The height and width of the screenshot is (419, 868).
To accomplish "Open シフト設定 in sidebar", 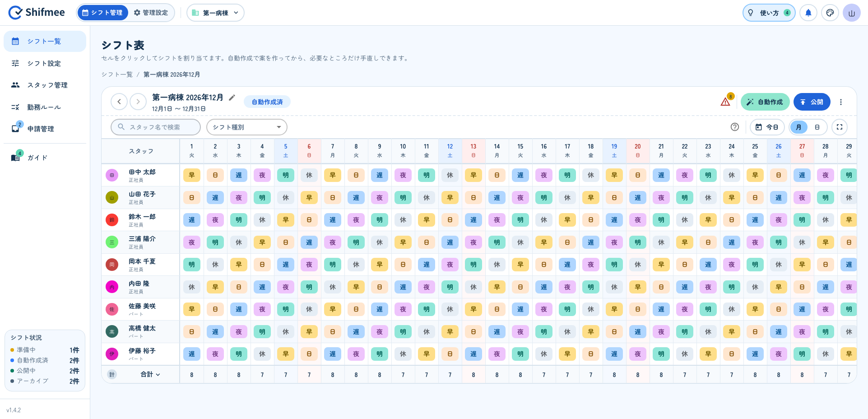I will click(x=45, y=63).
